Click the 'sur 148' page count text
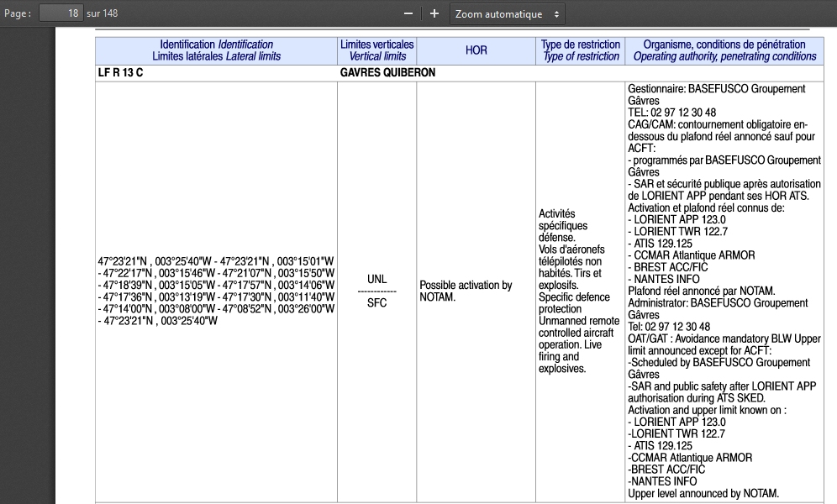Image resolution: width=837 pixels, height=504 pixels. point(102,13)
